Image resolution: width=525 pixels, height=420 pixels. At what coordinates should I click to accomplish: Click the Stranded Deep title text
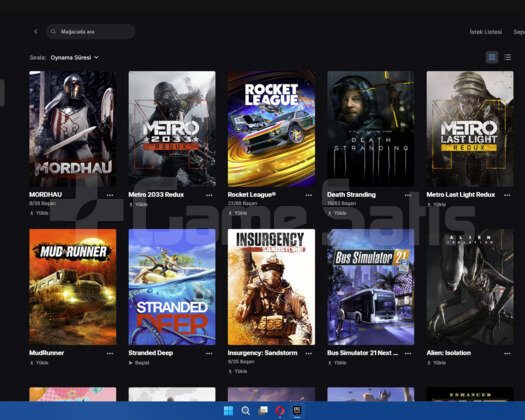(x=151, y=353)
